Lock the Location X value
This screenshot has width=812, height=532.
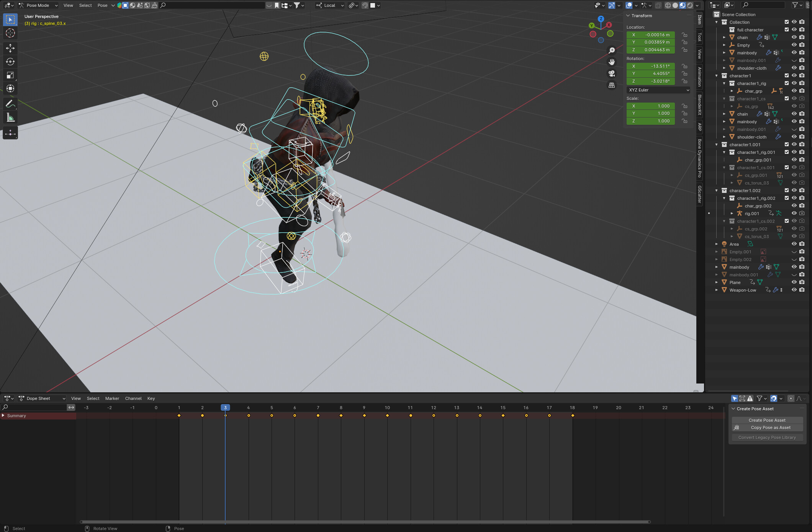tap(684, 35)
